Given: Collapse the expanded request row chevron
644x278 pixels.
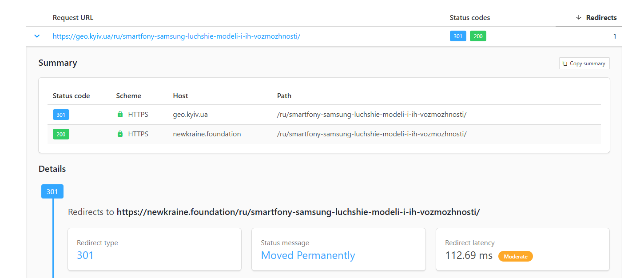Looking at the screenshot, I should (x=37, y=36).
